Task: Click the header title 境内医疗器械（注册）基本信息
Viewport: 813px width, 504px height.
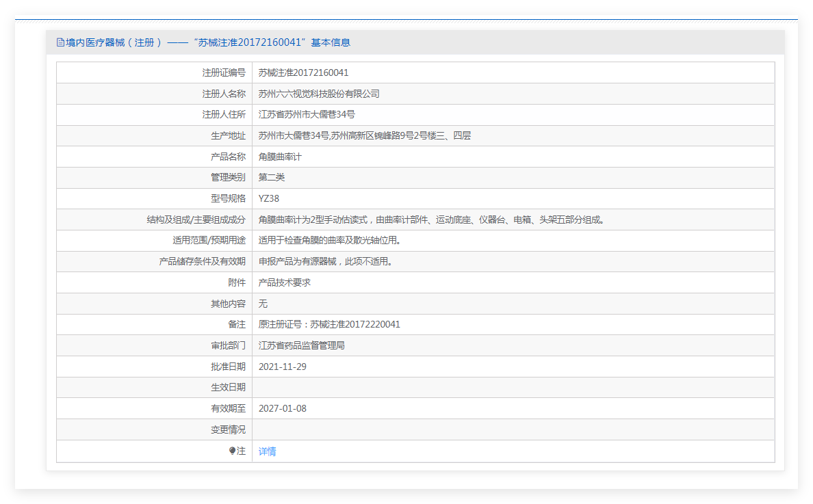Action: click(x=208, y=42)
